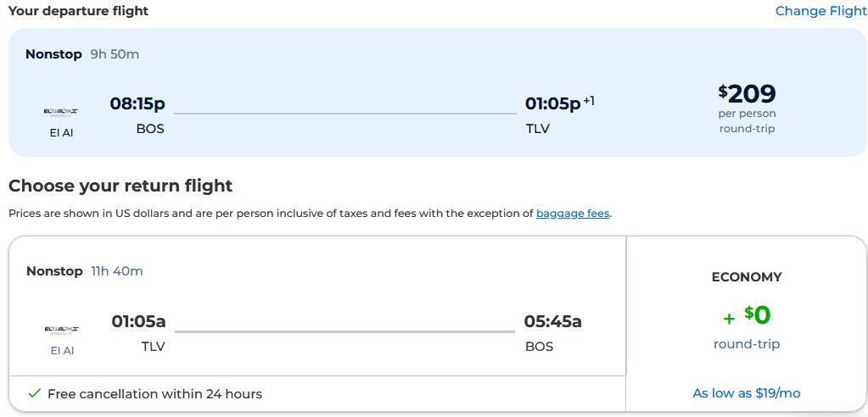Click the 05:45a return arrival time

point(552,321)
